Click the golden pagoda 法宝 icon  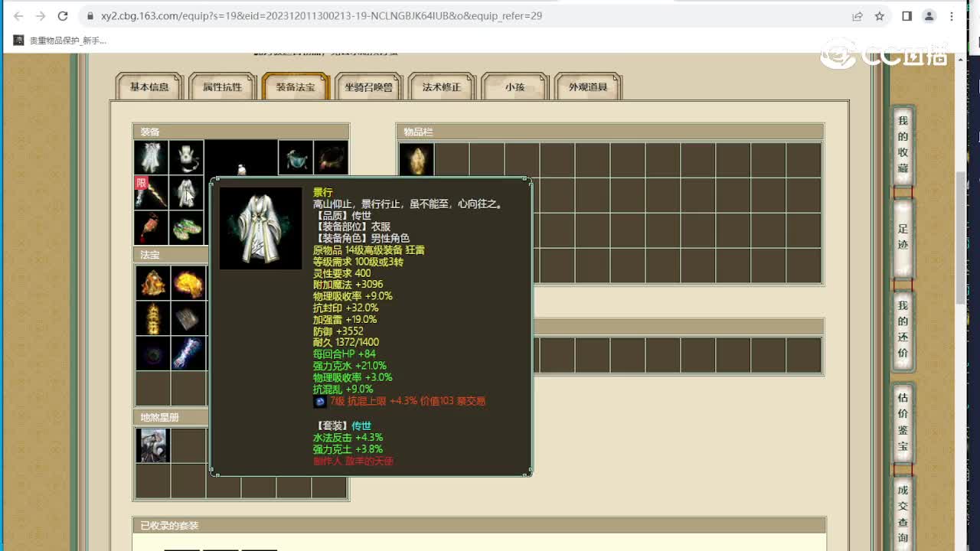pyautogui.click(x=153, y=318)
